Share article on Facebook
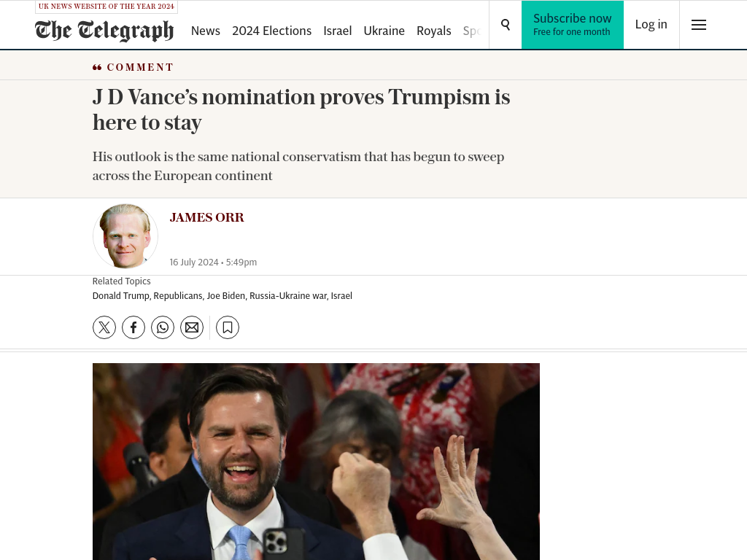The height and width of the screenshot is (560, 747). 133,327
